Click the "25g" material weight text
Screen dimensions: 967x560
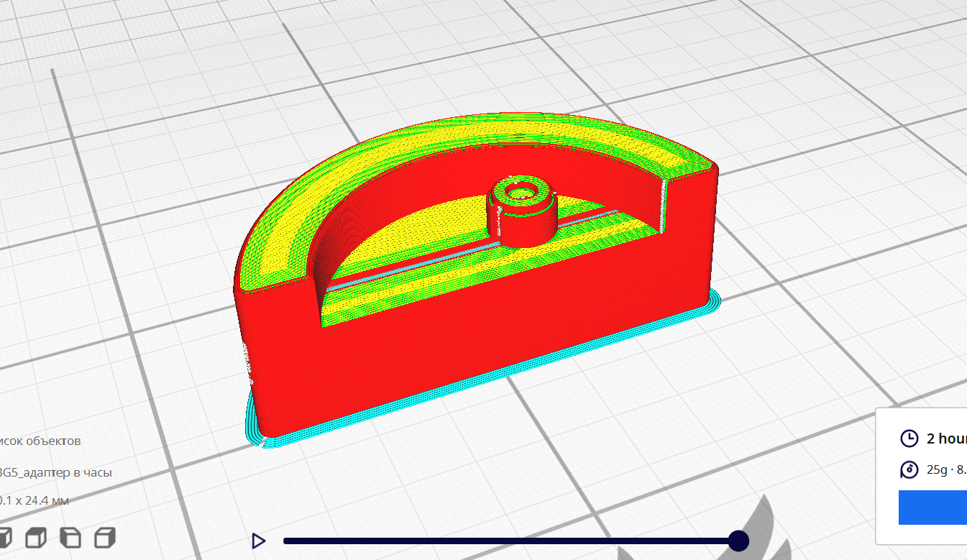[x=937, y=470]
